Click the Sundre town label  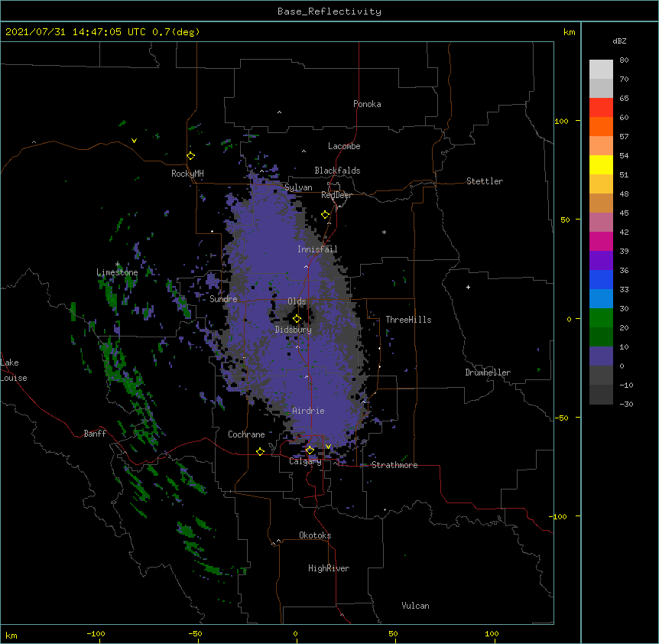pyautogui.click(x=223, y=299)
